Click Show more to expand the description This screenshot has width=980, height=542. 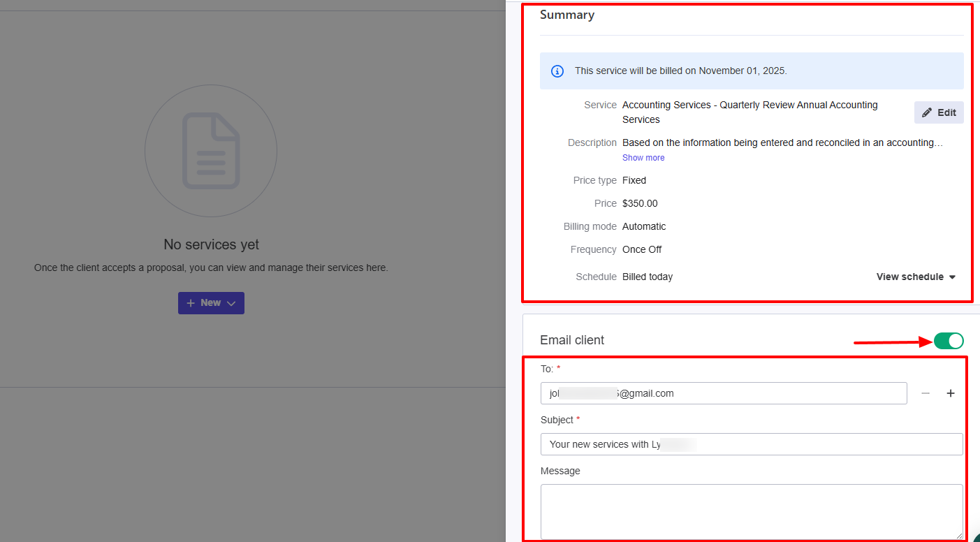(643, 157)
